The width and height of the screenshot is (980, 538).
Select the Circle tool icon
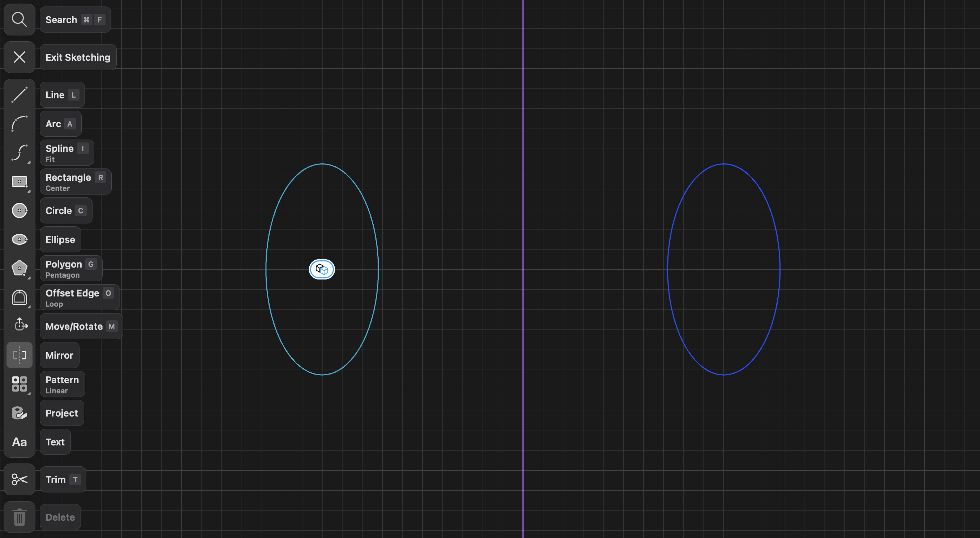point(20,210)
